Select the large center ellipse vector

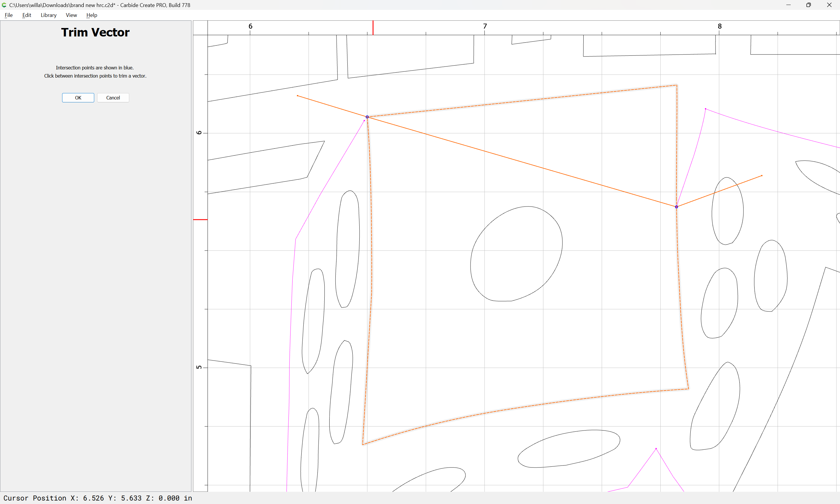[517, 254]
